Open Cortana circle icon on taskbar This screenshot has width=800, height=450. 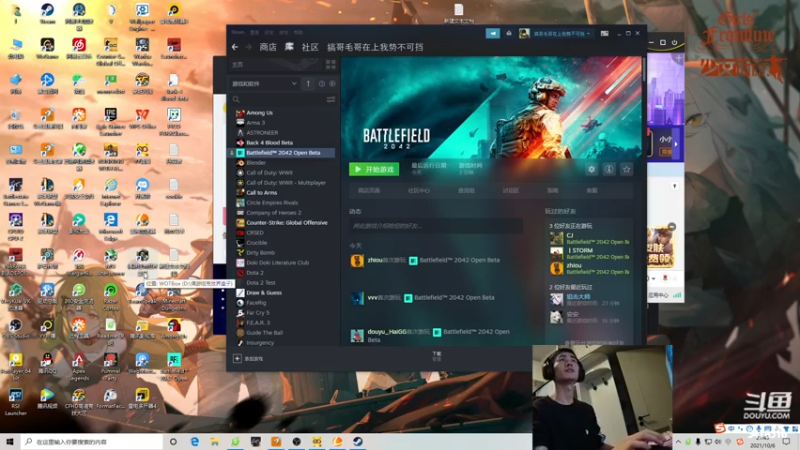pyautogui.click(x=173, y=441)
